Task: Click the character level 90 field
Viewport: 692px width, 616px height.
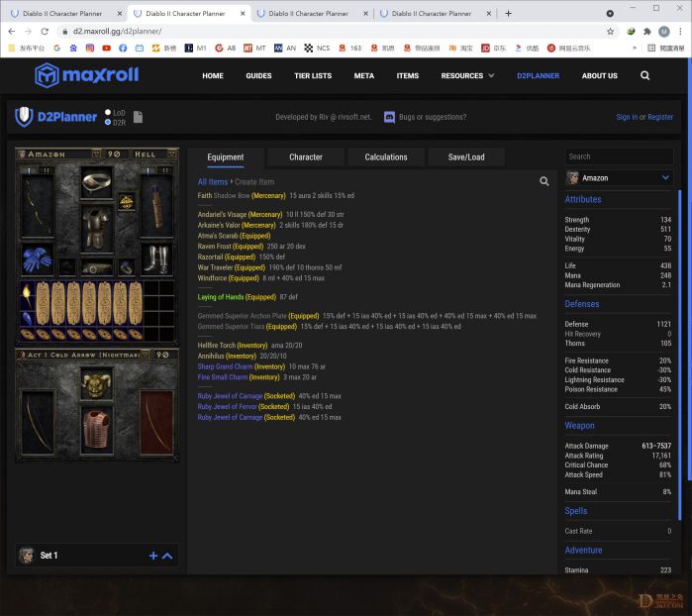Action: [x=114, y=154]
